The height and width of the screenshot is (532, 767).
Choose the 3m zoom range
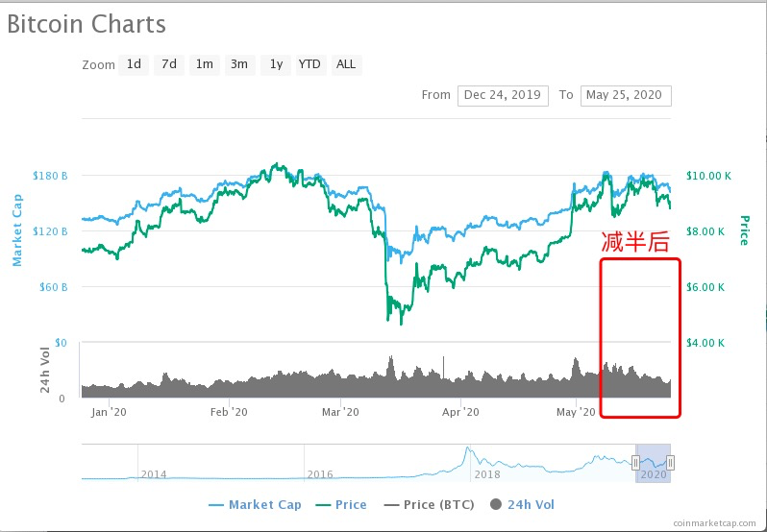[x=238, y=64]
